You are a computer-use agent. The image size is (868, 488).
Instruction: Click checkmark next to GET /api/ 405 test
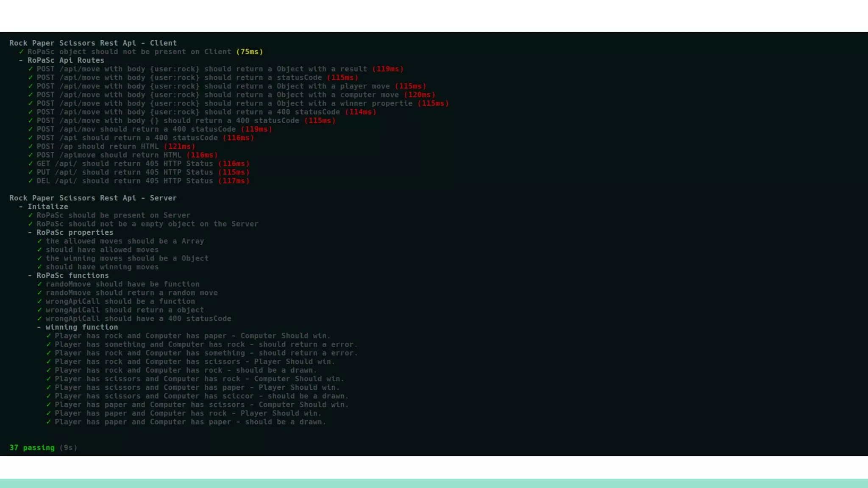(x=31, y=164)
